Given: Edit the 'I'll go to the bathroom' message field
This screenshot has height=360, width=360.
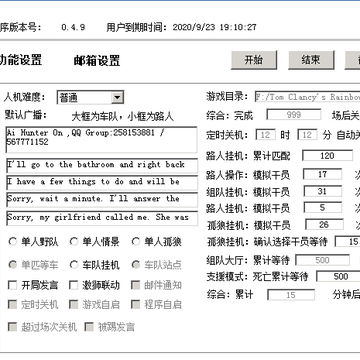Looking at the screenshot, I should [102, 166].
